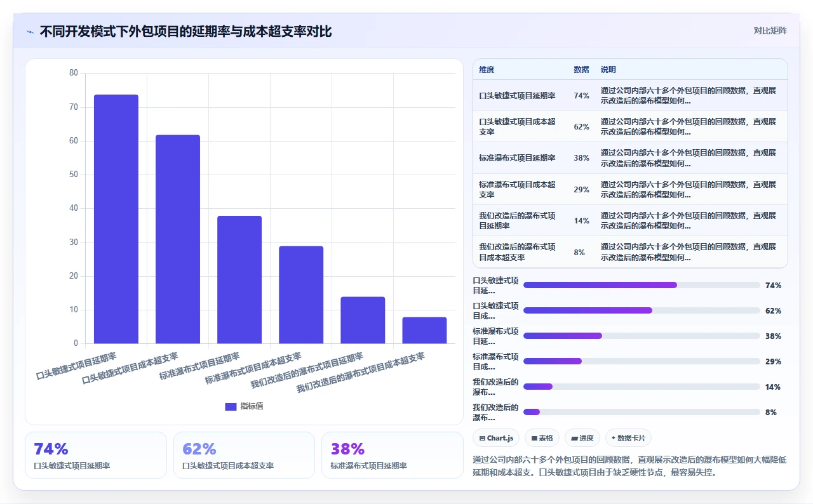Image resolution: width=813 pixels, height=504 pixels.
Task: Click the x-axis label 标准瀑布式项目延期率
Action: click(x=199, y=366)
